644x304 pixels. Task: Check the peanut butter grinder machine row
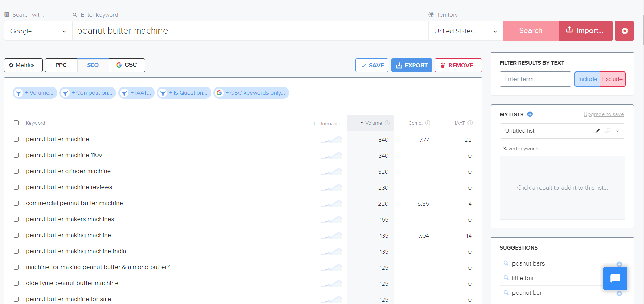click(16, 171)
